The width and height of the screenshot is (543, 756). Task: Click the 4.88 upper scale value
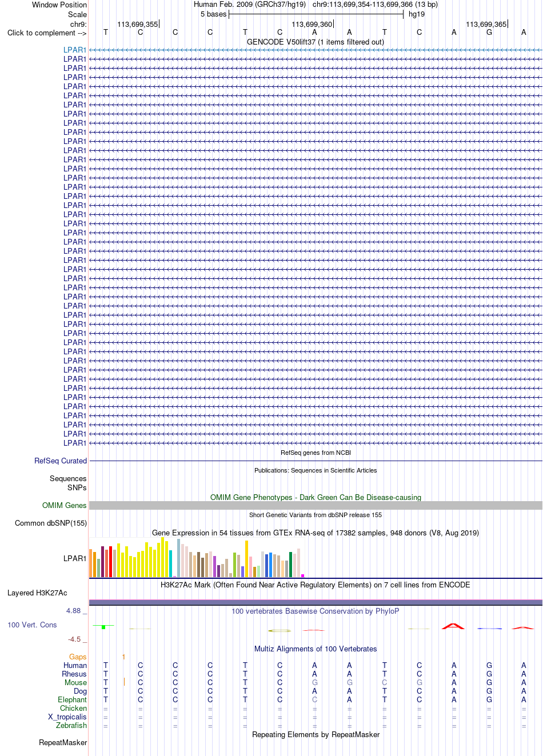tap(73, 611)
